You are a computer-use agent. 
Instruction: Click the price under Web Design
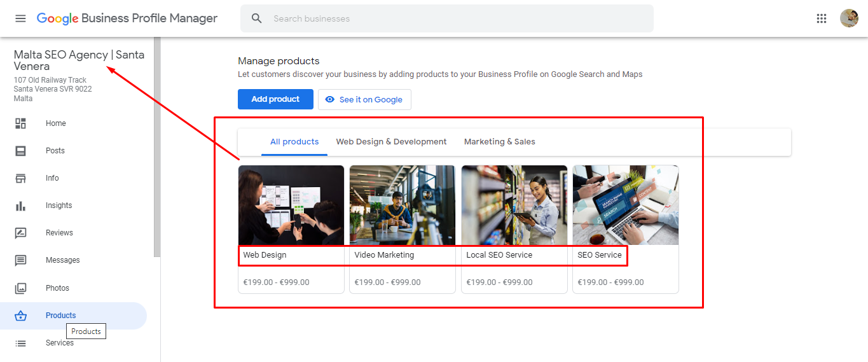click(276, 282)
